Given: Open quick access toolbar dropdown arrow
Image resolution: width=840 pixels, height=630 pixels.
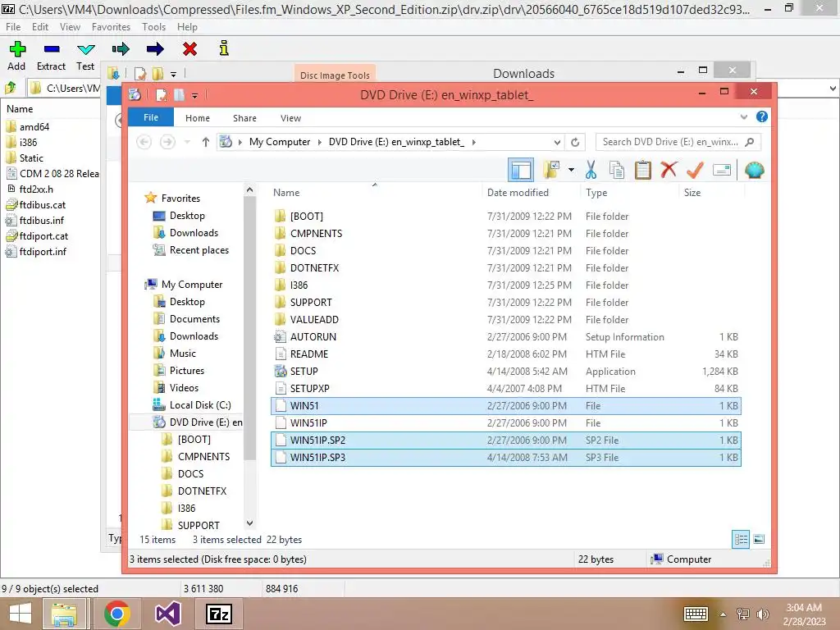Looking at the screenshot, I should click(x=194, y=95).
